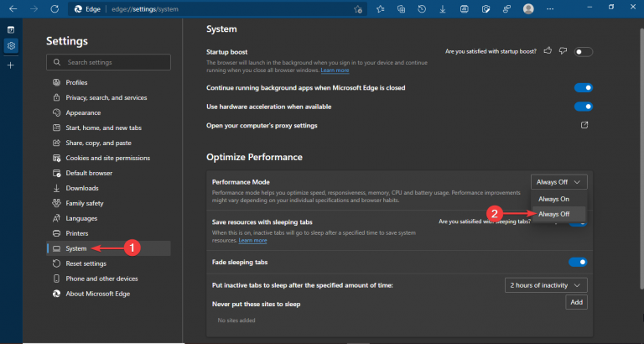Toggle the Startup boost switch
644x344 pixels.
point(584,52)
